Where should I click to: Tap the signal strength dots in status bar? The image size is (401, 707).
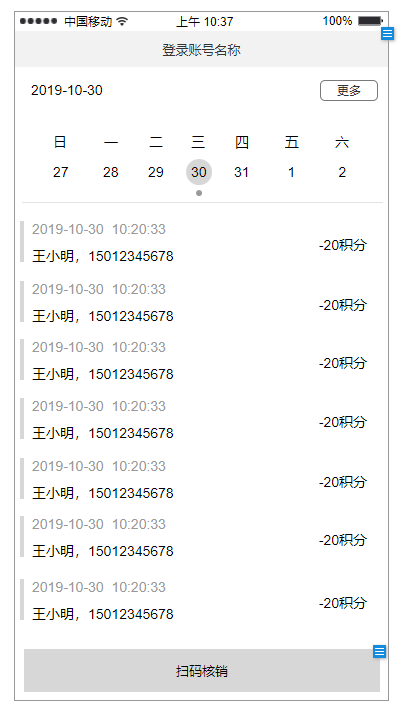tap(38, 21)
